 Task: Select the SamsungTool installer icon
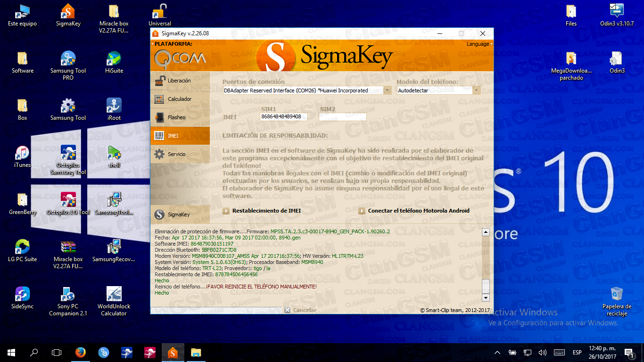tap(114, 204)
